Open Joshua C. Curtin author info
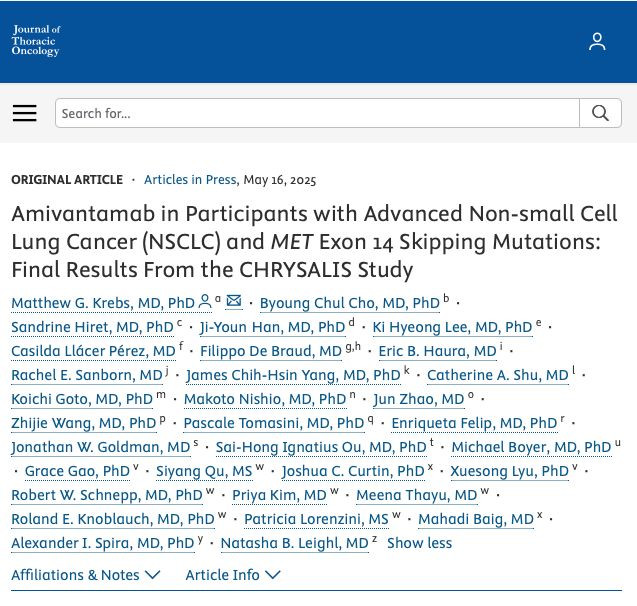Viewport: 637px width, 606px height. (353, 471)
